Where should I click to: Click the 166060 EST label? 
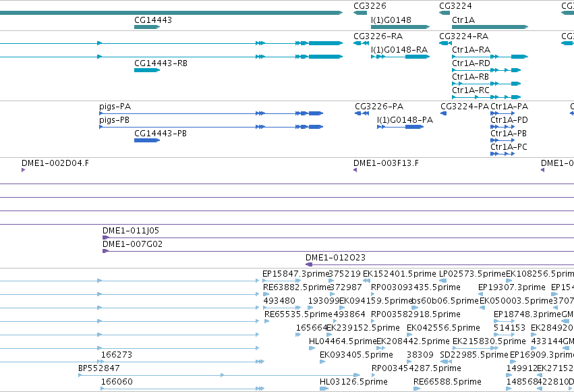(117, 382)
